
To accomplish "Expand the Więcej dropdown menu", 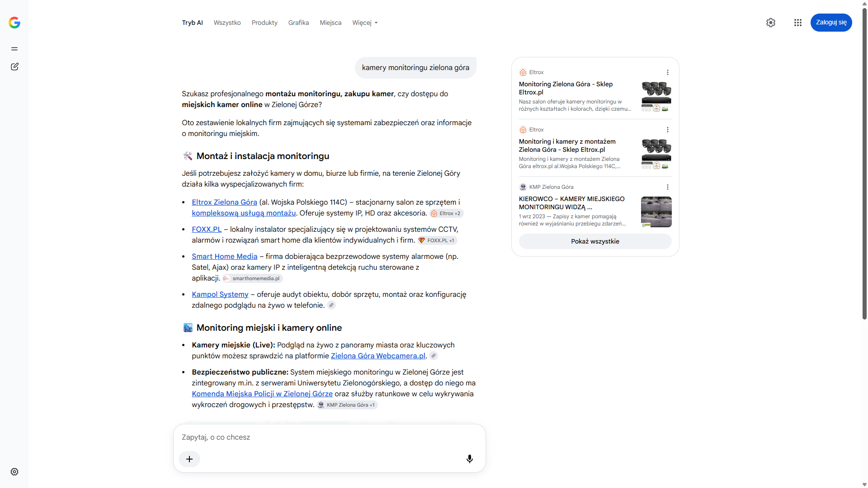I will tap(365, 23).
